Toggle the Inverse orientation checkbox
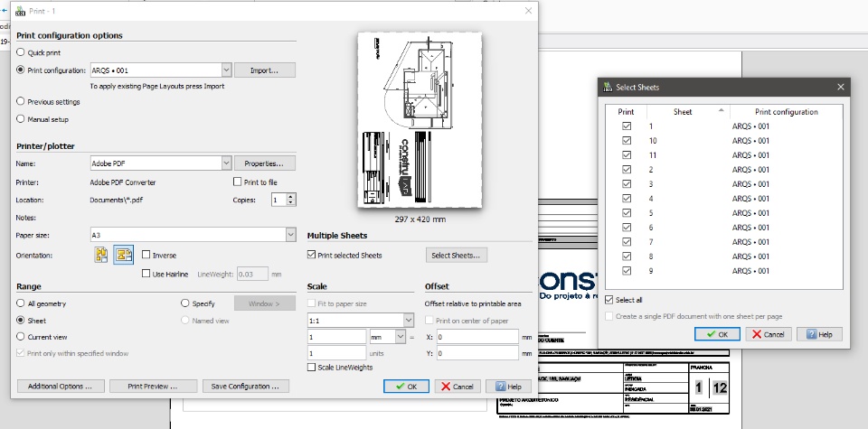 [146, 255]
